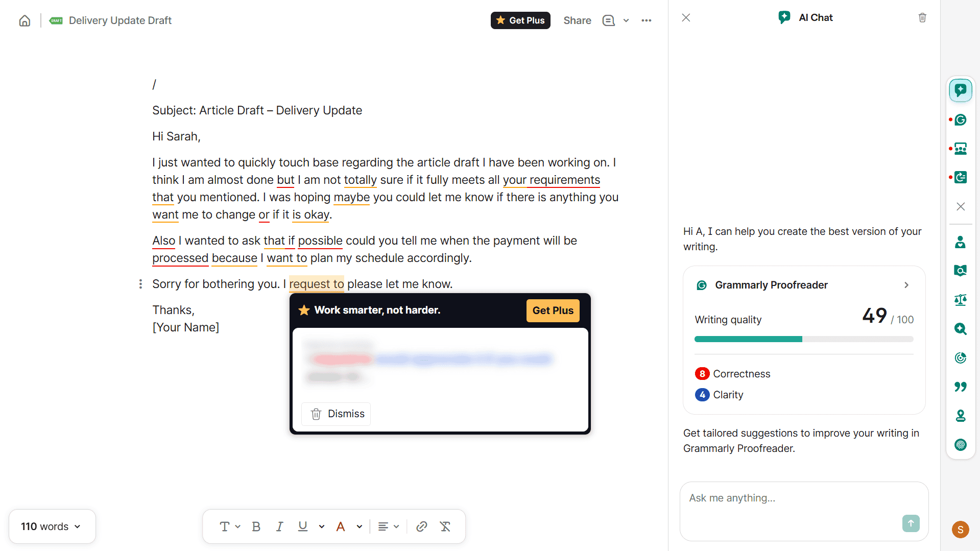The image size is (980, 551).
Task: Open the comments icon in the header
Action: (x=608, y=20)
